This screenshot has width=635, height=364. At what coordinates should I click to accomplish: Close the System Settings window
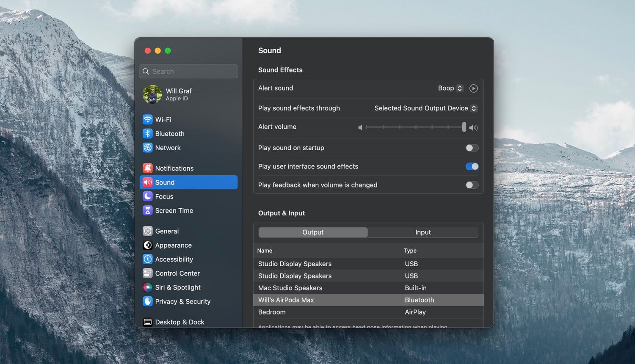[x=148, y=51]
